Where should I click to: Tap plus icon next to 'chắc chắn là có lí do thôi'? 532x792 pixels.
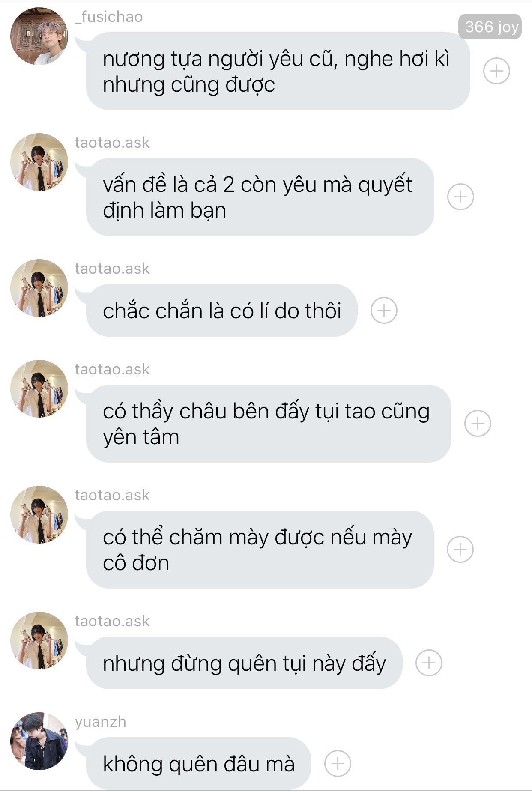point(384,310)
